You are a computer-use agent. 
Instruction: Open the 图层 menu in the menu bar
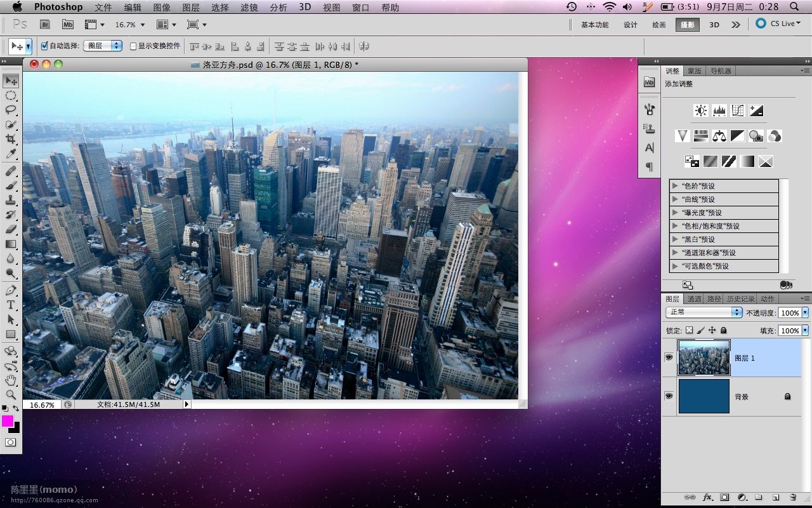(x=191, y=7)
